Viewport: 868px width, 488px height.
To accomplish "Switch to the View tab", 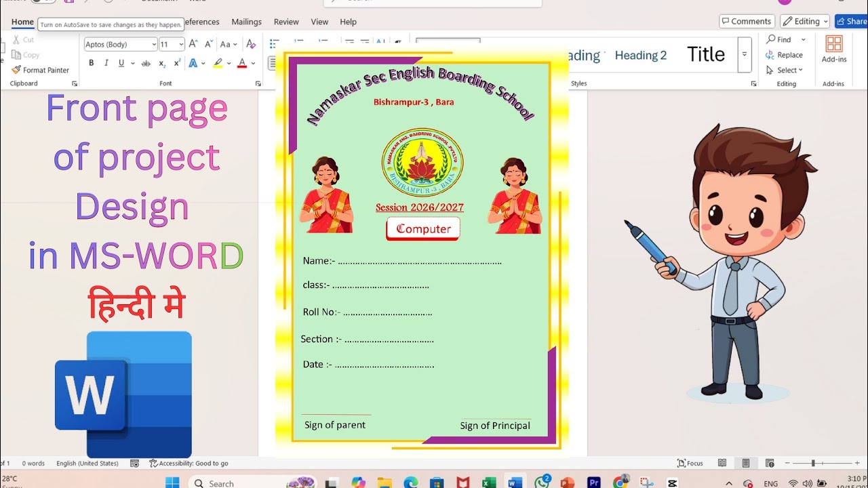I will [319, 22].
